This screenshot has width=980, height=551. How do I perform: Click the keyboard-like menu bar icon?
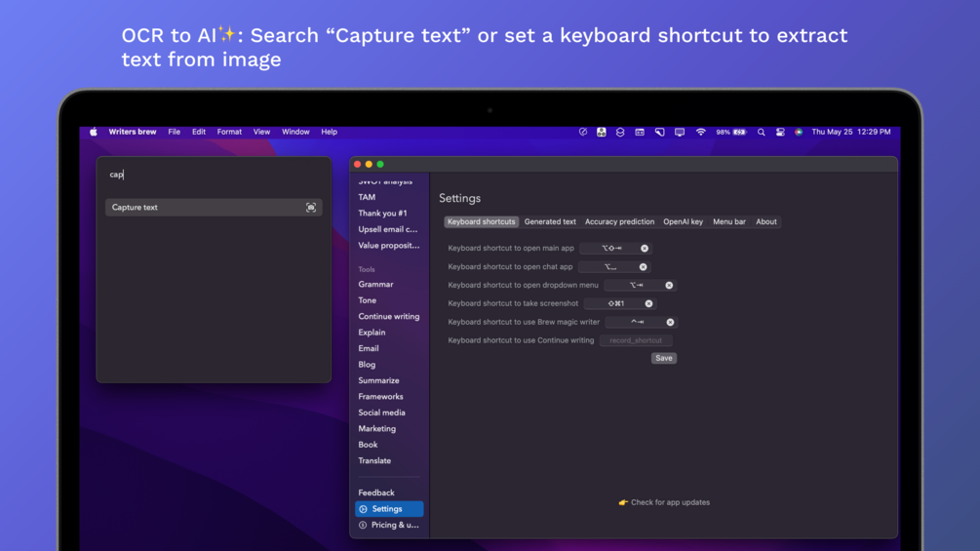point(640,133)
